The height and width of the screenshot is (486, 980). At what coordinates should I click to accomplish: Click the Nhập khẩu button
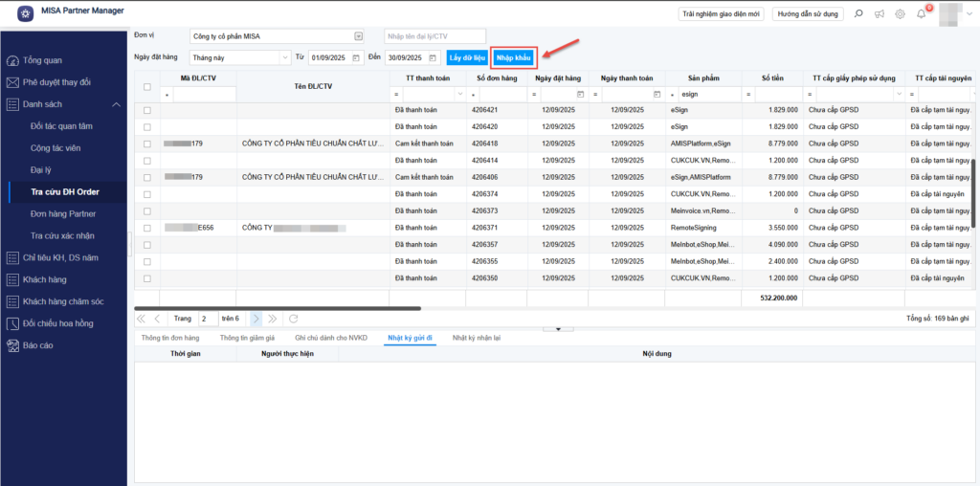coord(513,58)
